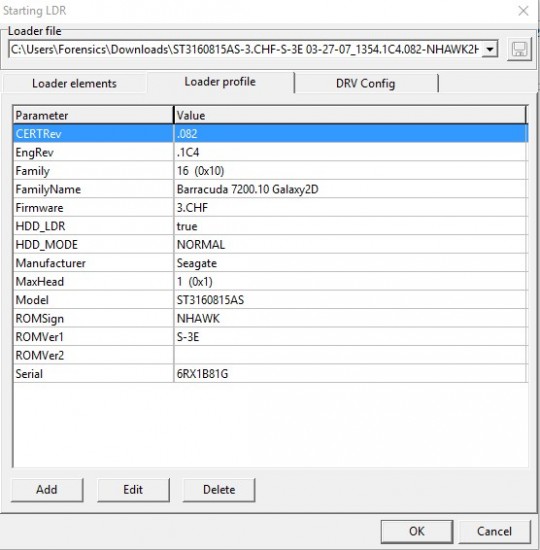Select the Model parameter
This screenshot has height=550, width=540.
[93, 300]
